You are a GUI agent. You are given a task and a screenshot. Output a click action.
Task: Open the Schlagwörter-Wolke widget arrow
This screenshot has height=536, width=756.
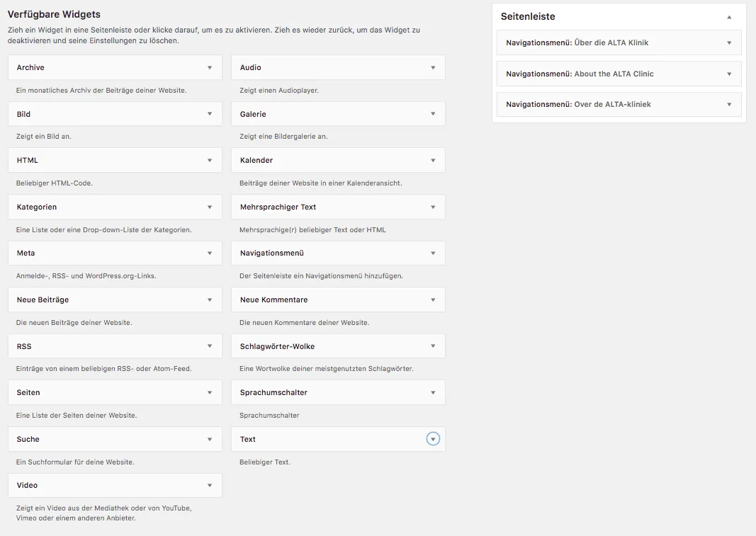click(433, 346)
